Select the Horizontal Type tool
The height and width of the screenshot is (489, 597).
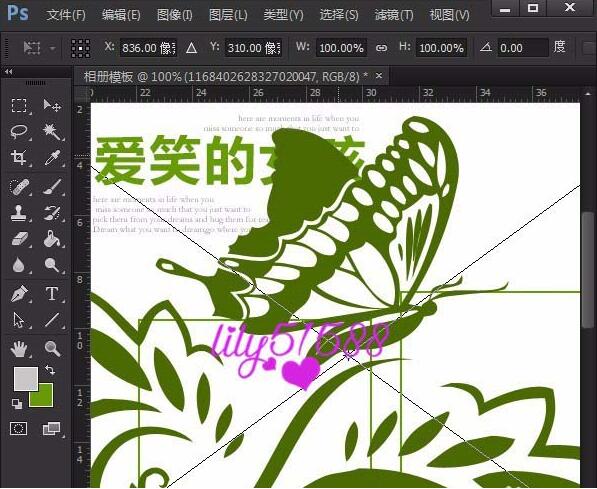[x=52, y=294]
